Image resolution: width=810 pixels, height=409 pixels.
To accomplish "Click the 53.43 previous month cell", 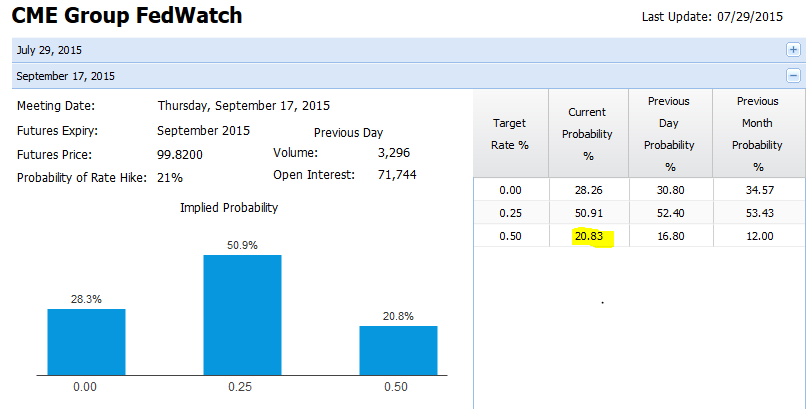I will (x=759, y=213).
